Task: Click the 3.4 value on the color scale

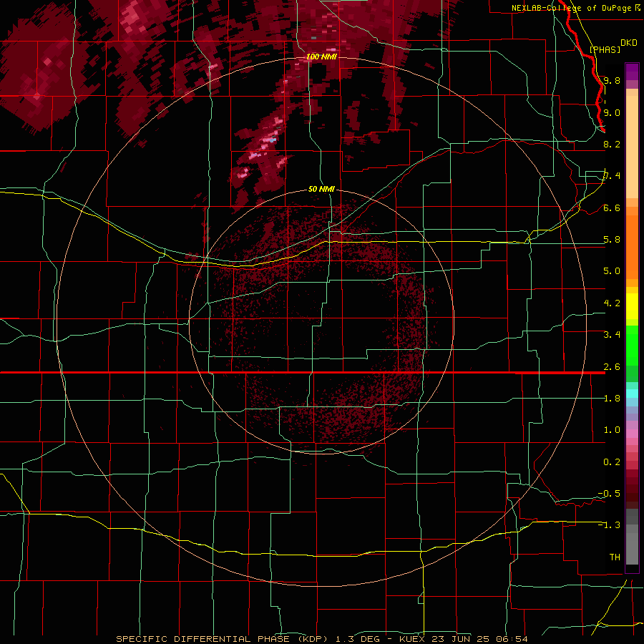Action: 612,335
